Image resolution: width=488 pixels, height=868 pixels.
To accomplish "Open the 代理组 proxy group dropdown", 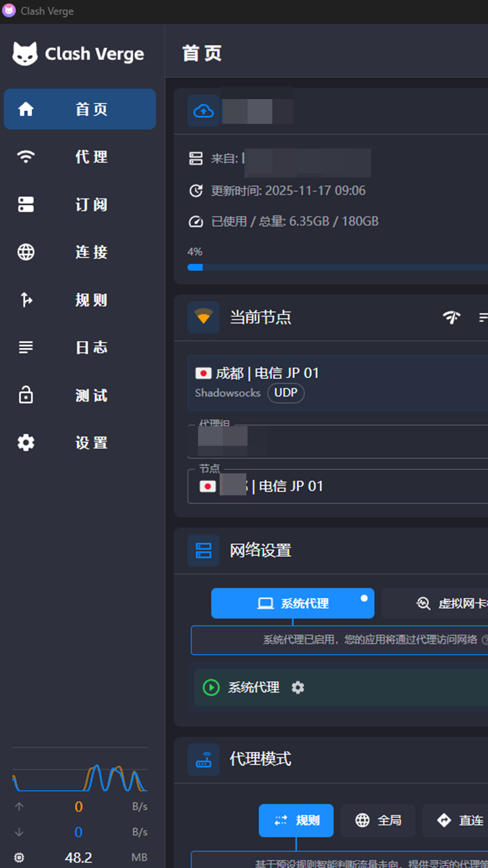I will 338,441.
